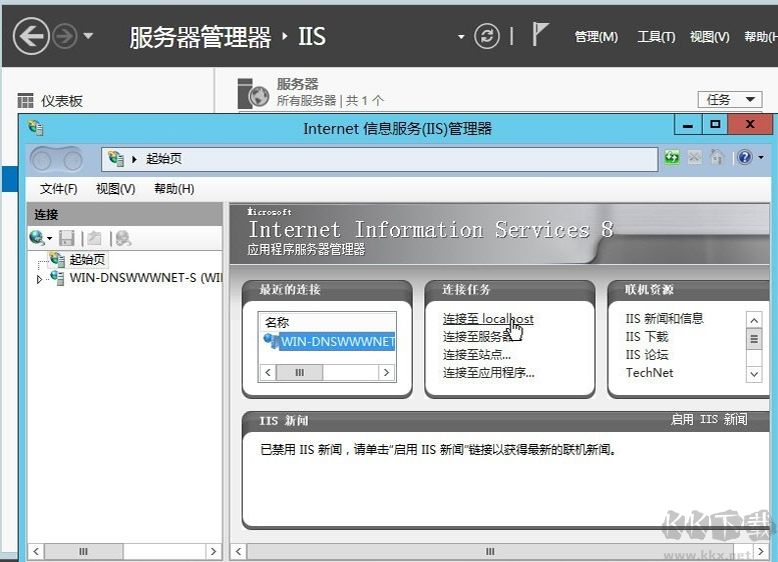Open the IIS 论坛 link

click(x=647, y=355)
